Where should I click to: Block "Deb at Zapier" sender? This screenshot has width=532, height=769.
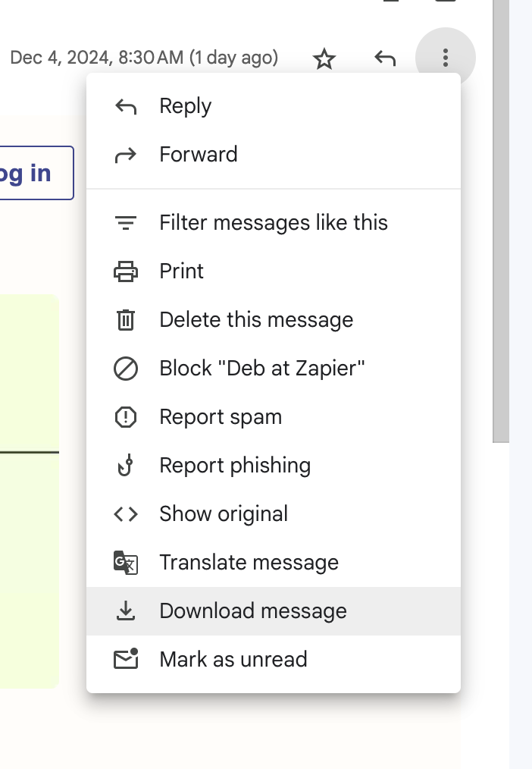click(x=274, y=369)
